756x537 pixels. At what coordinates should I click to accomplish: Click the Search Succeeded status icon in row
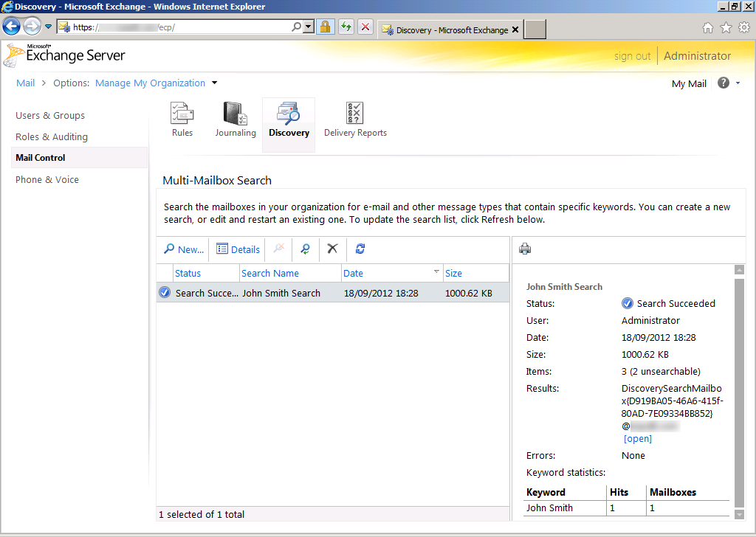pos(165,292)
